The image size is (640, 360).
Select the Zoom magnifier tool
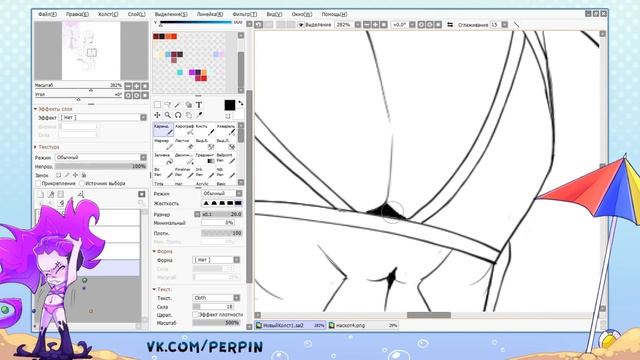click(167, 115)
